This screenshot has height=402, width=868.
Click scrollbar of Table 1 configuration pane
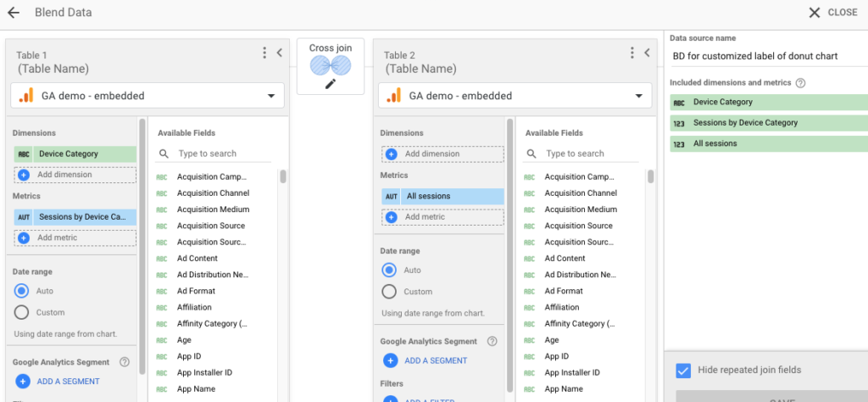[142, 247]
